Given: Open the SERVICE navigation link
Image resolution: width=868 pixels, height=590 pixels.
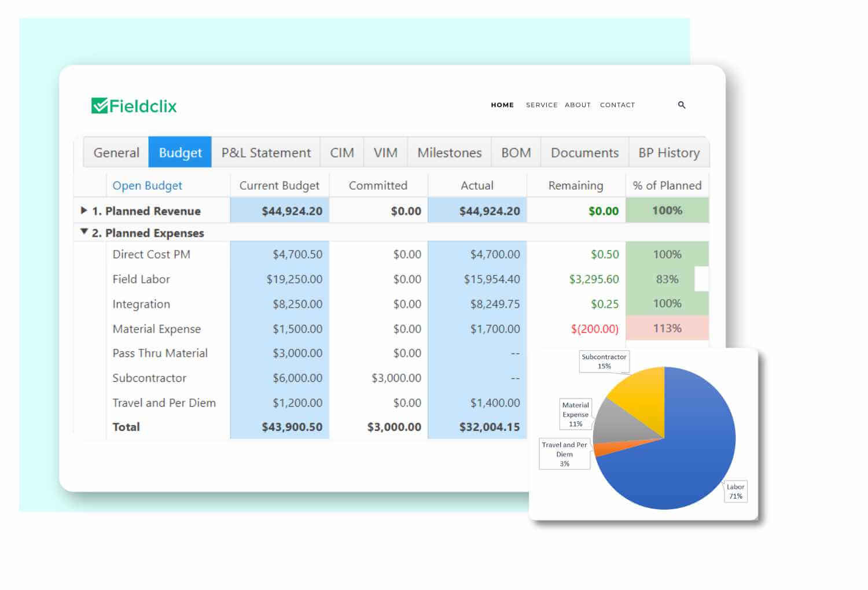Looking at the screenshot, I should (x=542, y=105).
